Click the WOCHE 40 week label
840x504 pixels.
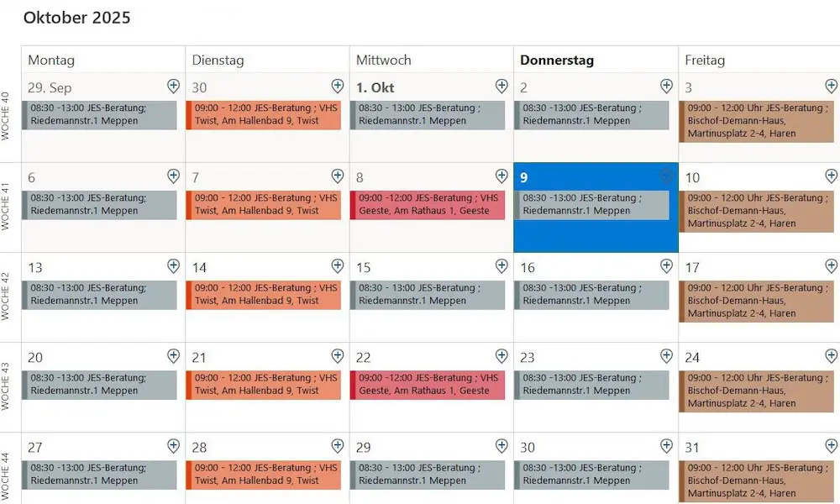[7, 116]
